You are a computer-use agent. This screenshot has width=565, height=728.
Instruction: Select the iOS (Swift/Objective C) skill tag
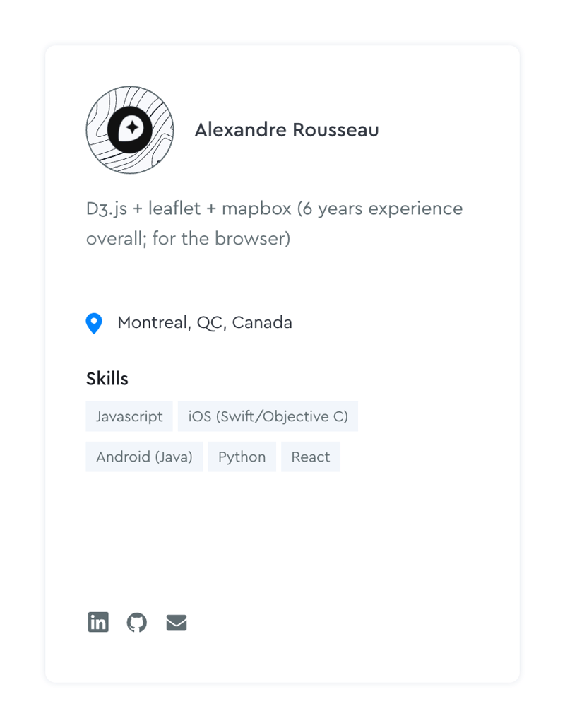(x=268, y=416)
